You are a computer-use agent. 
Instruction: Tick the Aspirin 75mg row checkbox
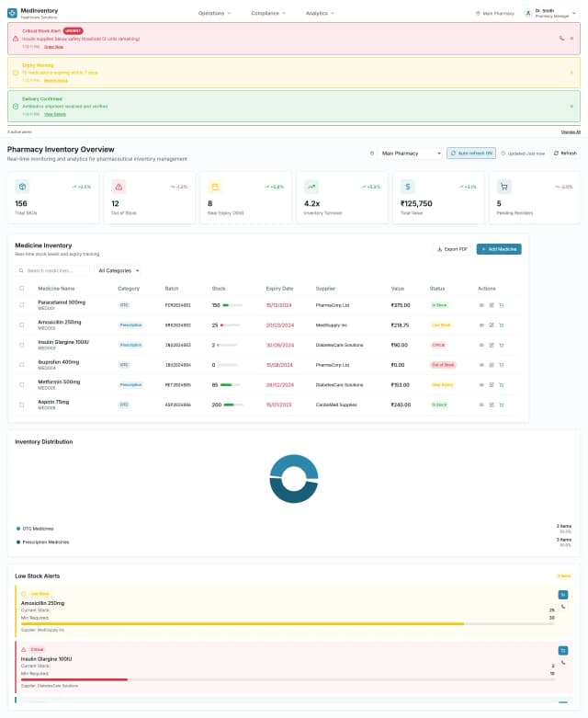click(x=22, y=405)
